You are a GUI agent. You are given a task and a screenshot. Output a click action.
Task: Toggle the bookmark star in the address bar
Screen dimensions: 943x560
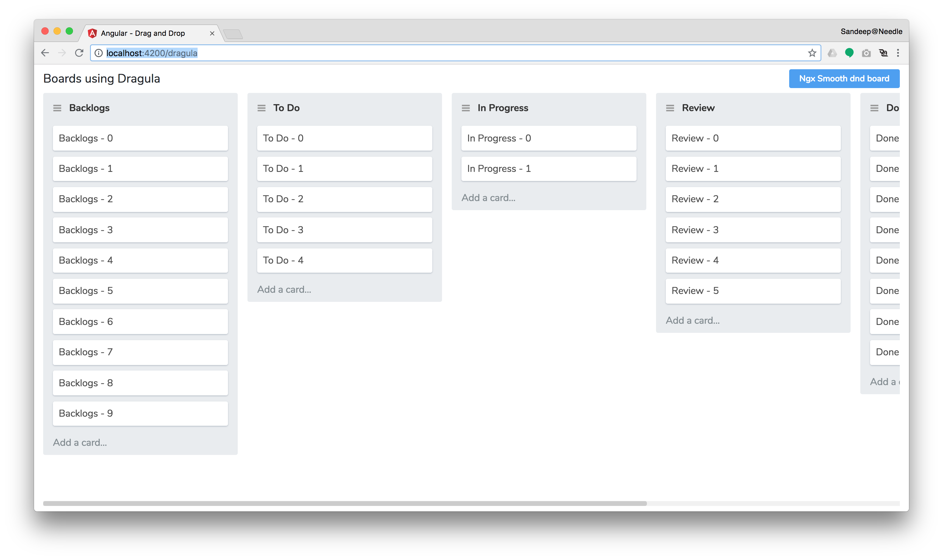pyautogui.click(x=812, y=53)
